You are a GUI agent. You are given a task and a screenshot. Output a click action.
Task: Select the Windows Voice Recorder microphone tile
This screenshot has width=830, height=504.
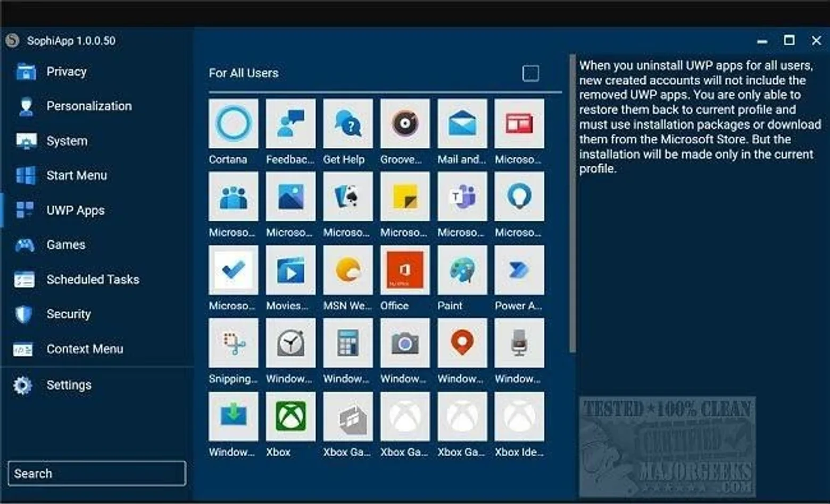click(x=519, y=343)
